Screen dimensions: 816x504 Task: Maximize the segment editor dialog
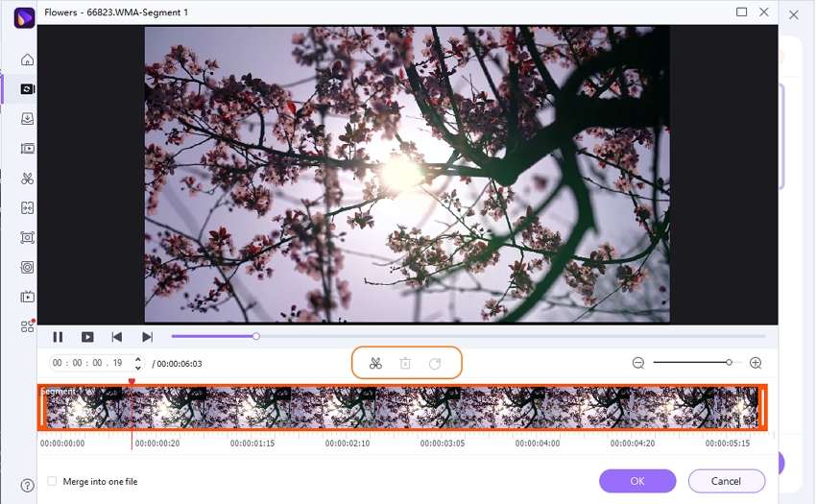741,12
